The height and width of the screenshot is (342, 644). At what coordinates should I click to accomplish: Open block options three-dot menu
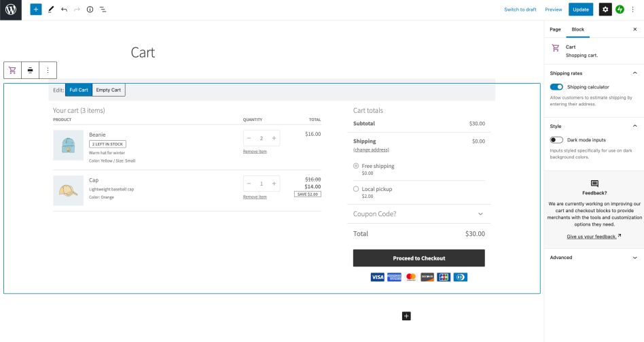pos(48,70)
